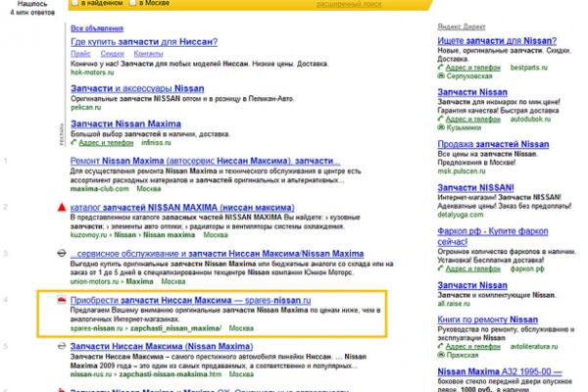The image size is (588, 392).
Task: Click 'zapchasti_nissan_maxima/' breadcrumb link
Action: [x=175, y=328]
